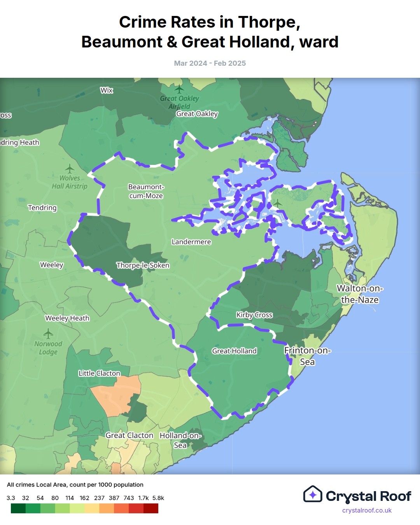420x525 pixels.
Task: Click the Thorpe-le-Soken map label
Action: [143, 265]
